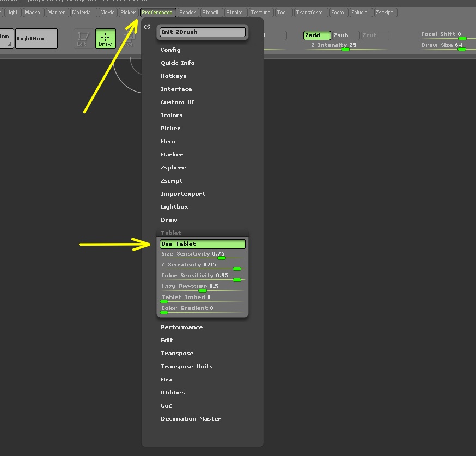476x456 pixels.
Task: Expand the Zscript preferences section
Action: coord(172,180)
